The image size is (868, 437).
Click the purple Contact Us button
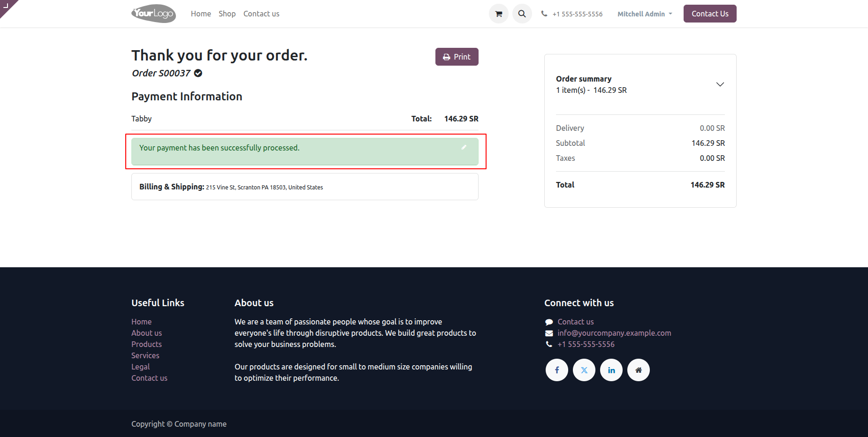pyautogui.click(x=709, y=14)
